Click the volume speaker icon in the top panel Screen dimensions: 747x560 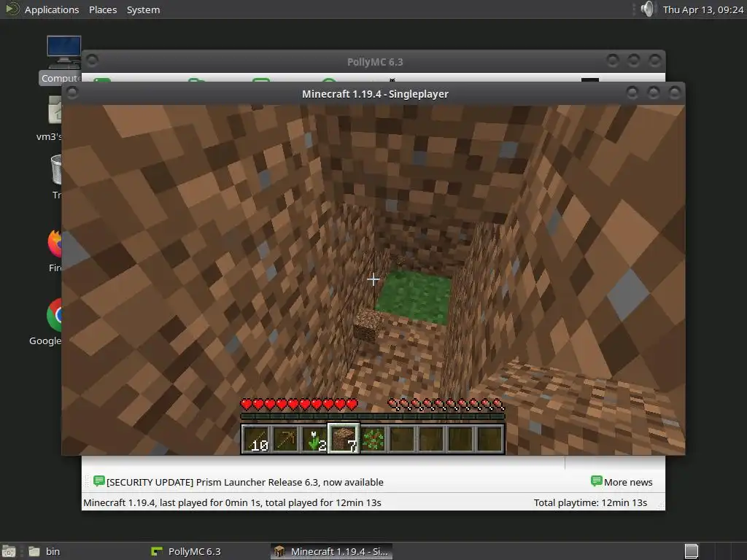coord(648,9)
